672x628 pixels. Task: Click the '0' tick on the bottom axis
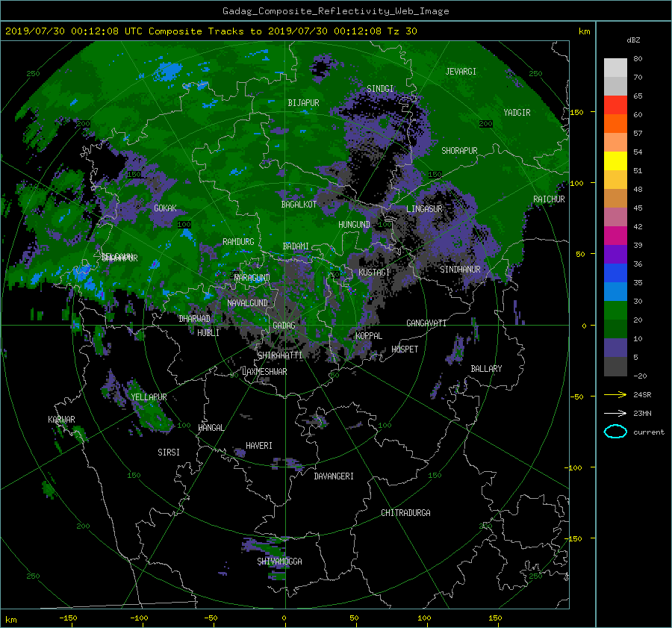coord(284,618)
